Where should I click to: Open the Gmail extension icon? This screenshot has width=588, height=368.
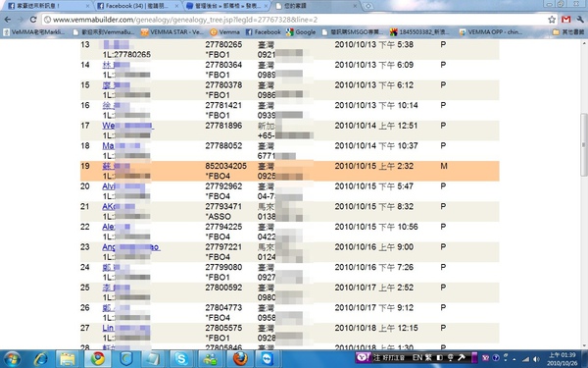coord(565,20)
